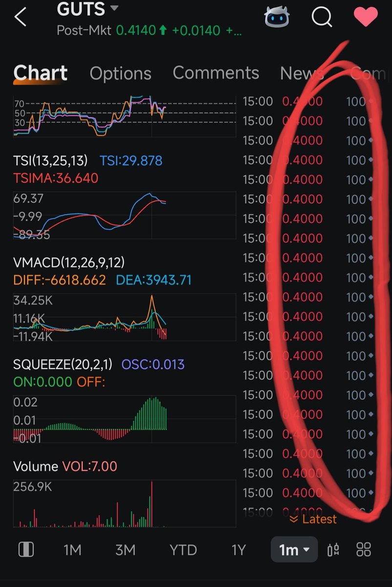Tap the TSI:29.878 value
This screenshot has width=392, height=587.
coord(131,160)
